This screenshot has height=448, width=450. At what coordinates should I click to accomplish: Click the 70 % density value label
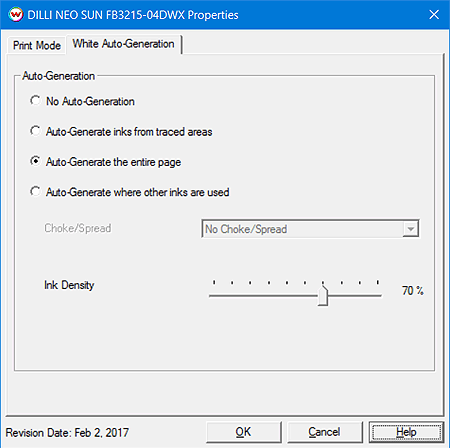[x=413, y=291]
